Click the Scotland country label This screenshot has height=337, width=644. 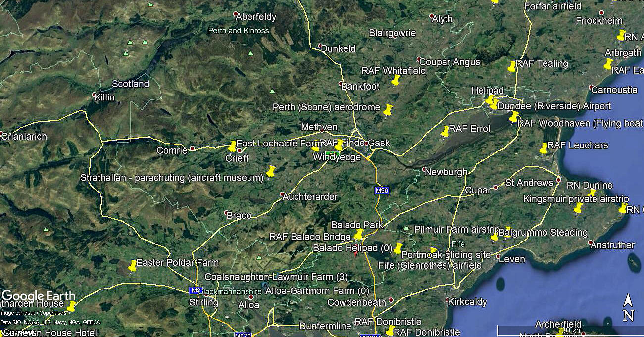pyautogui.click(x=130, y=84)
